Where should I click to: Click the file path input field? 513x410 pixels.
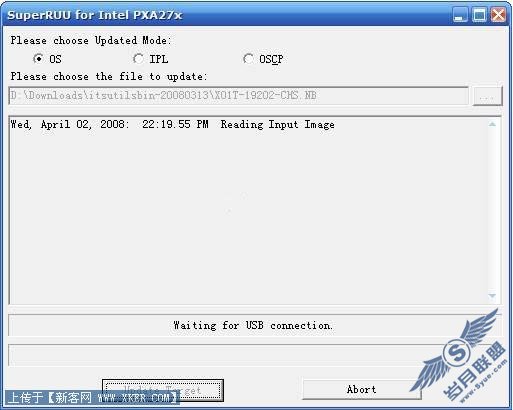(x=239, y=96)
